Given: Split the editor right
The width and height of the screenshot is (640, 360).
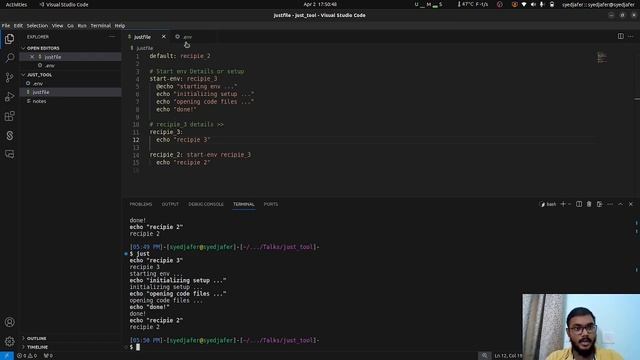Looking at the screenshot, I should [620, 36].
